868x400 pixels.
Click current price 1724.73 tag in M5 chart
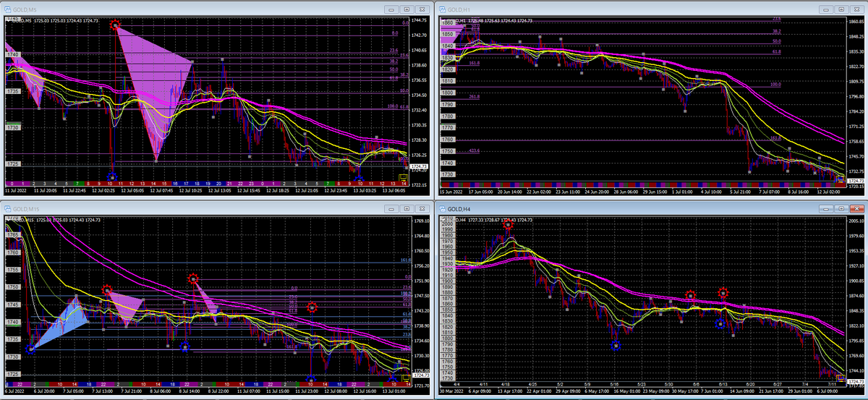point(420,167)
